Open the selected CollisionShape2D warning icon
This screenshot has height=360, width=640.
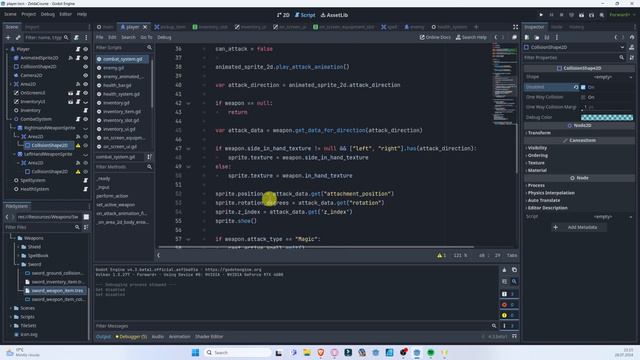point(78,145)
